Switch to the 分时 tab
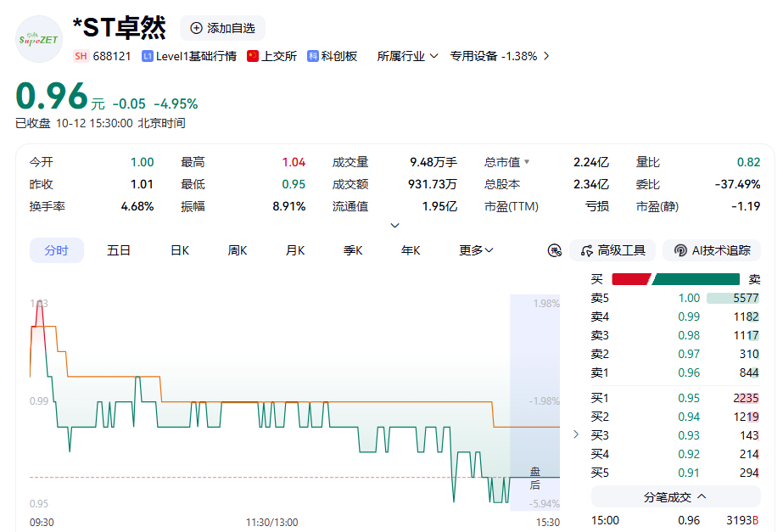Screen dimensions: 783x532 tap(57, 250)
